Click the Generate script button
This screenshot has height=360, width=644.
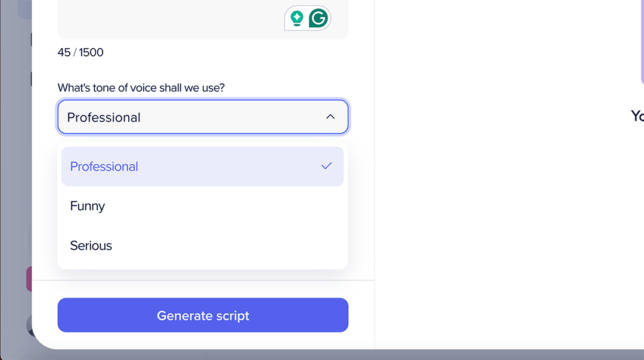(x=203, y=315)
